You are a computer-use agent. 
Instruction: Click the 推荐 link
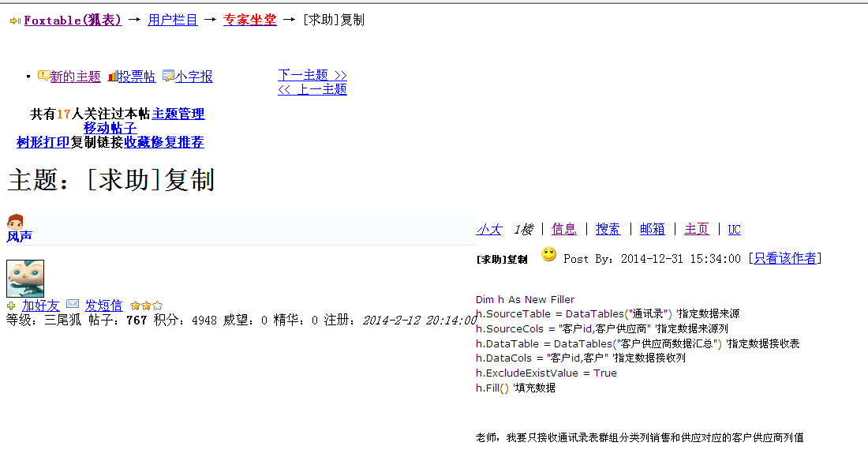190,142
